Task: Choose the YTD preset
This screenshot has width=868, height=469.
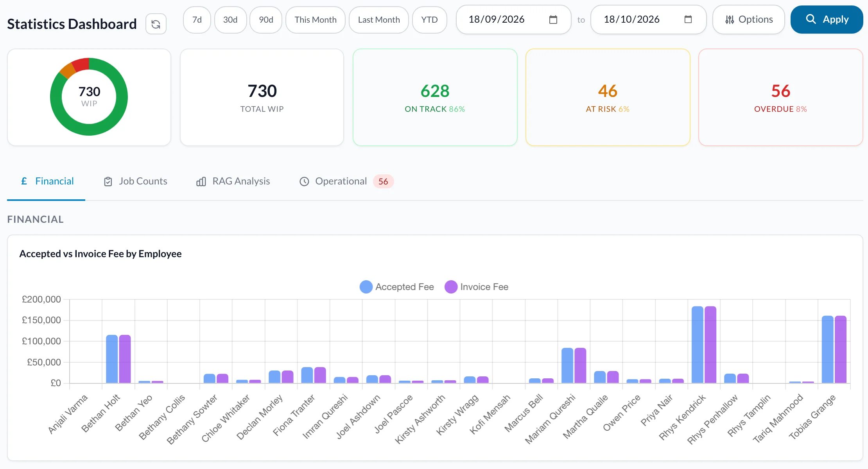Action: click(x=429, y=20)
